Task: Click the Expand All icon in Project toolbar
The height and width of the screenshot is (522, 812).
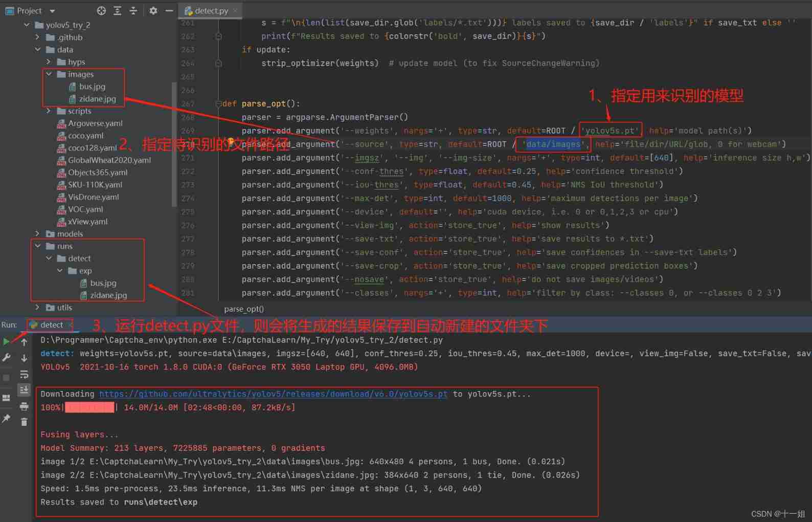Action: (x=117, y=11)
